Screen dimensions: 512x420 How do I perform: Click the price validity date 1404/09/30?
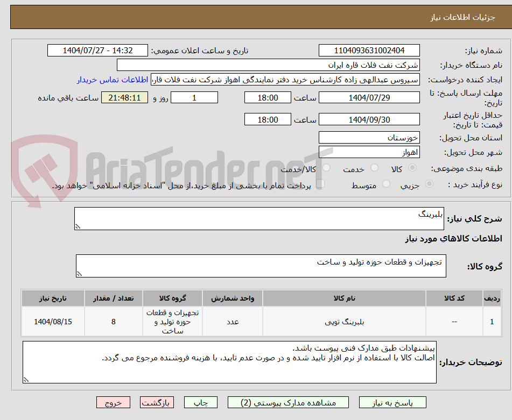(x=369, y=119)
